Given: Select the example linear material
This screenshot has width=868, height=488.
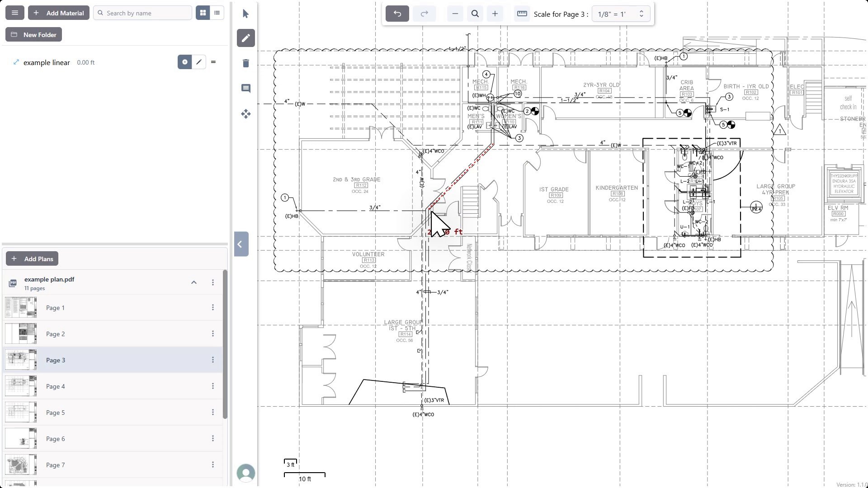Looking at the screenshot, I should pos(47,62).
